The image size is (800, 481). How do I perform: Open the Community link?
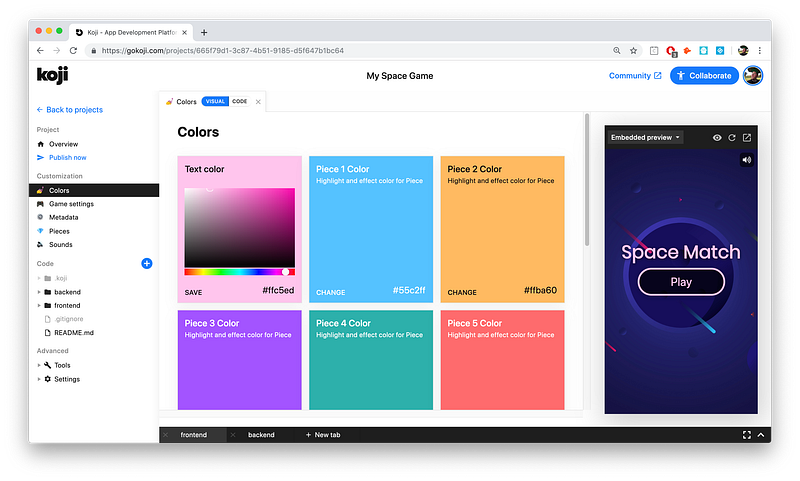pyautogui.click(x=635, y=75)
